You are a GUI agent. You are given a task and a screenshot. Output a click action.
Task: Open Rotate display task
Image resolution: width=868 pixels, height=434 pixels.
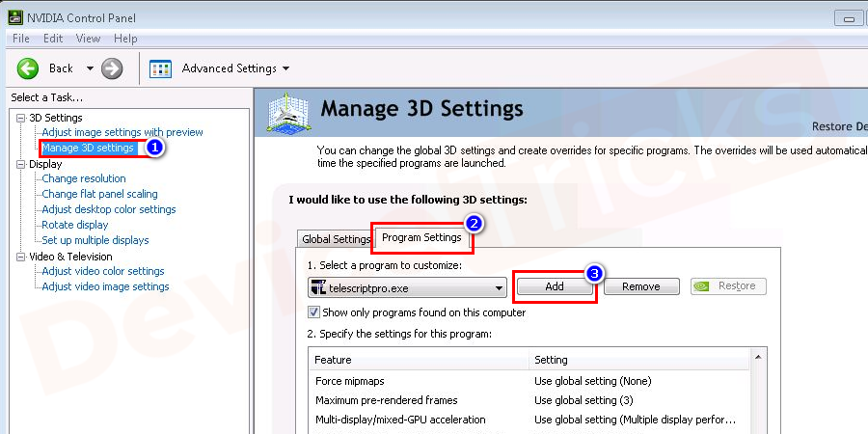coord(74,226)
